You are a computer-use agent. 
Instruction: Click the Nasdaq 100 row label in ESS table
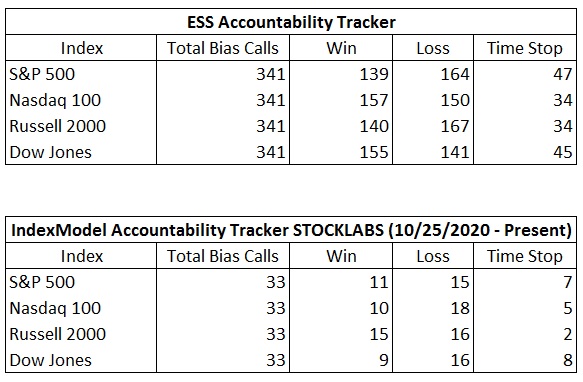[55, 100]
